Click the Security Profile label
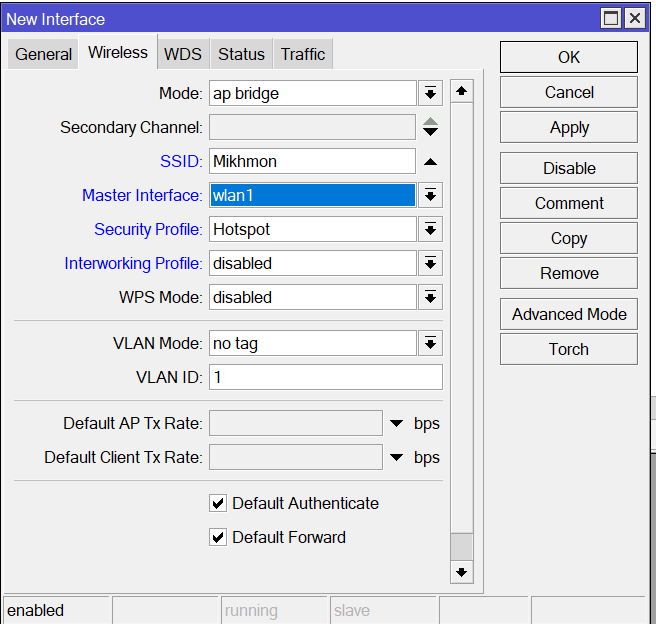Viewport: 656px width, 624px height. pos(148,229)
